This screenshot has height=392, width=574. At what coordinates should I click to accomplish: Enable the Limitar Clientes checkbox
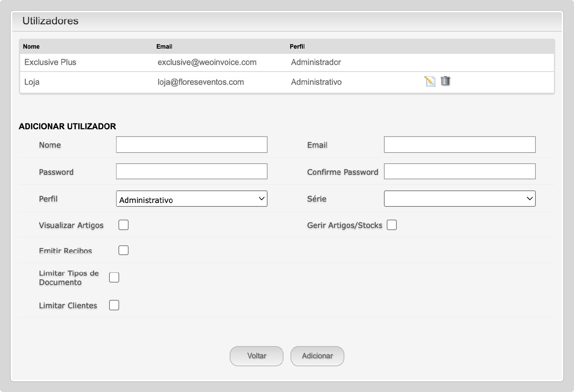pyautogui.click(x=114, y=305)
